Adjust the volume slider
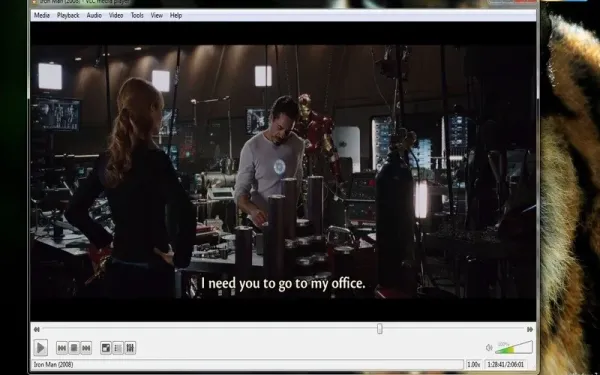Viewport: 600px width, 375px height. [514, 347]
